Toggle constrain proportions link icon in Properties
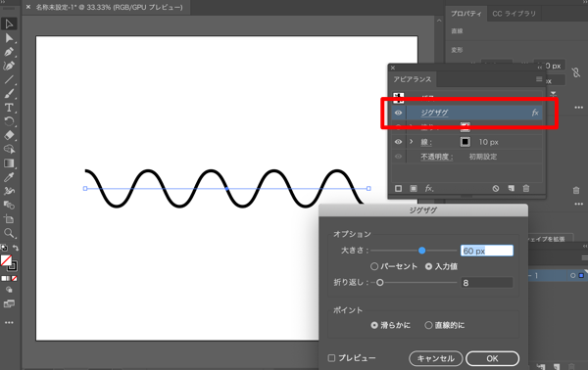The width and height of the screenshot is (588, 370). click(x=576, y=72)
